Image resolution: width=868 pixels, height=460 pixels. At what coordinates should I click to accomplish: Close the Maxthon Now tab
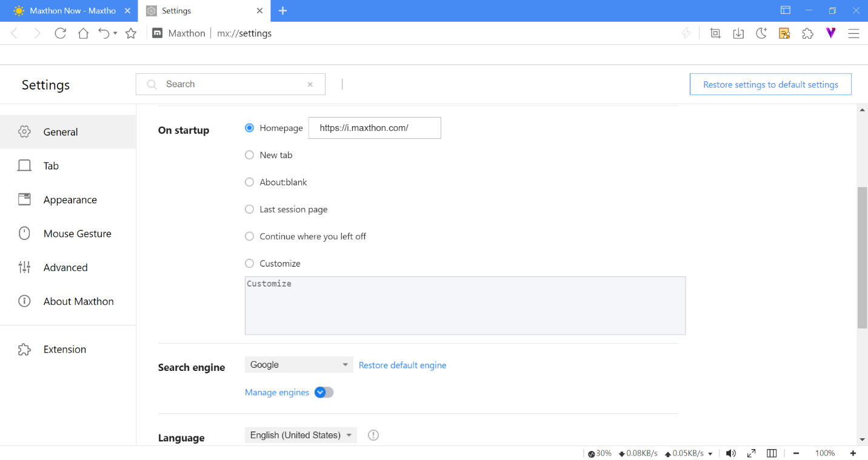coord(127,10)
